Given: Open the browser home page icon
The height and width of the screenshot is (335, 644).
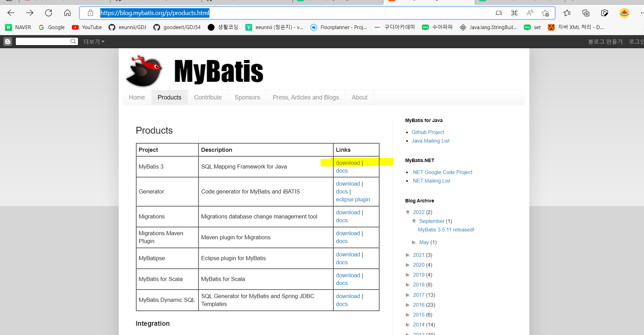Looking at the screenshot, I should point(67,13).
